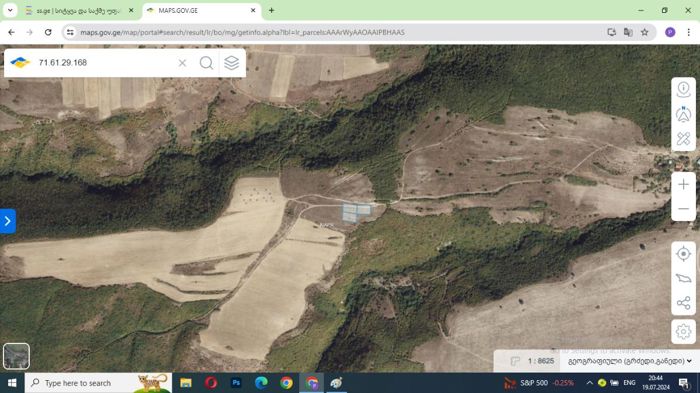Open a new browser tab

pos(271,10)
